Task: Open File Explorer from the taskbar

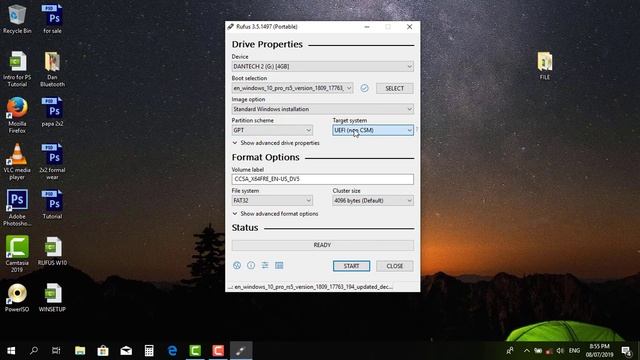Action: (x=80, y=350)
